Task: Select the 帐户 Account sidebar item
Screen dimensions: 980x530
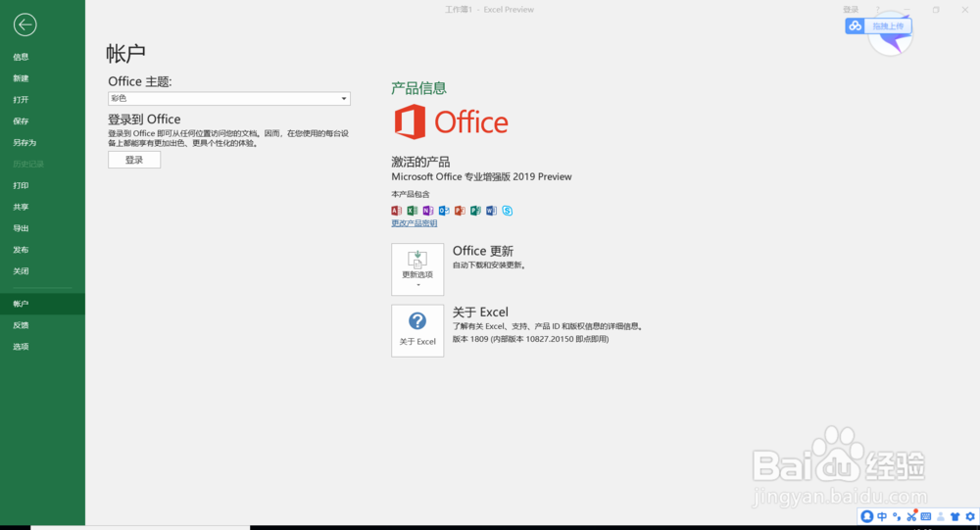Action: click(42, 304)
